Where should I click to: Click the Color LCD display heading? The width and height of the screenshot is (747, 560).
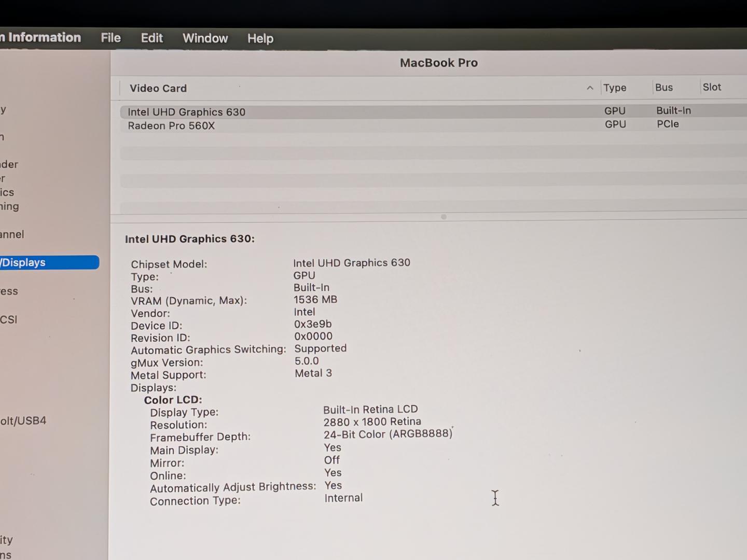[173, 400]
